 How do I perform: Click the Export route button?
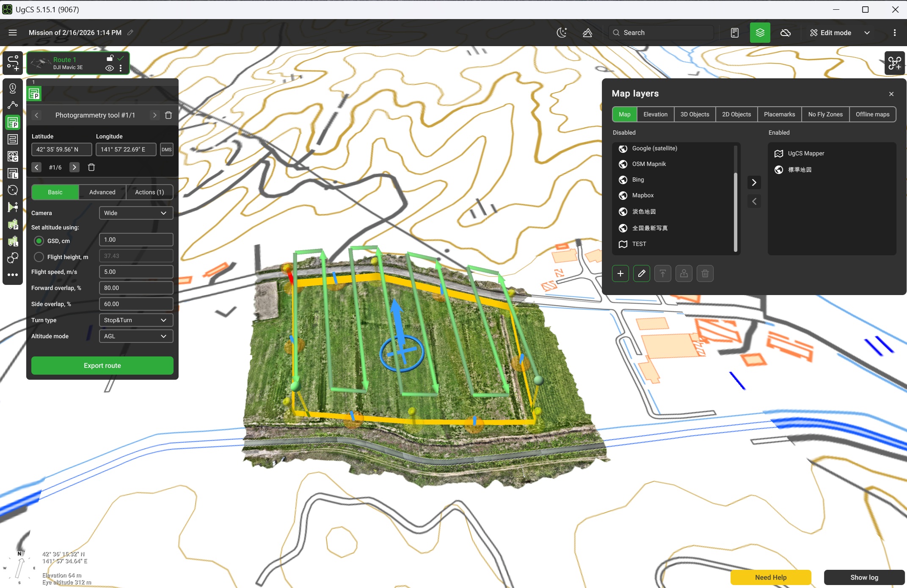pos(102,365)
